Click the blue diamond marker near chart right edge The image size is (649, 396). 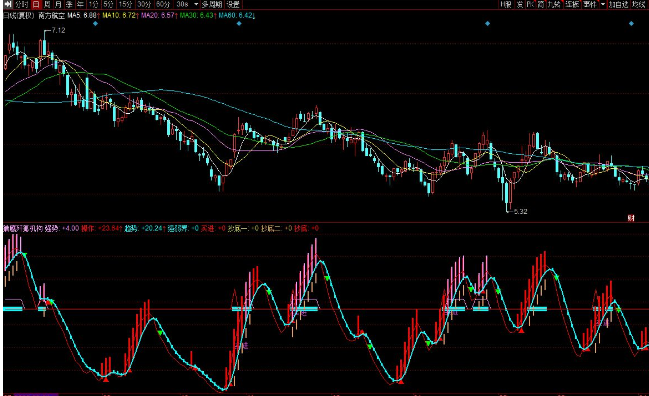(631, 24)
